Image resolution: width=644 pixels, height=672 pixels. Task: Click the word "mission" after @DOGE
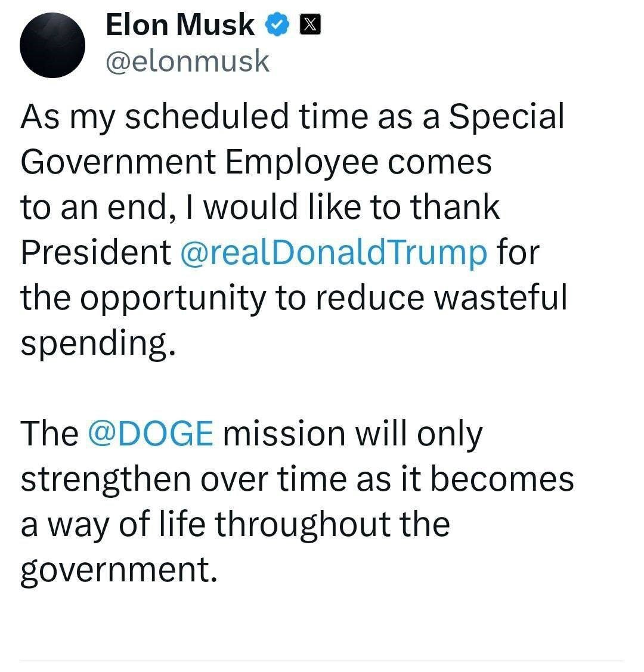pyautogui.click(x=284, y=433)
